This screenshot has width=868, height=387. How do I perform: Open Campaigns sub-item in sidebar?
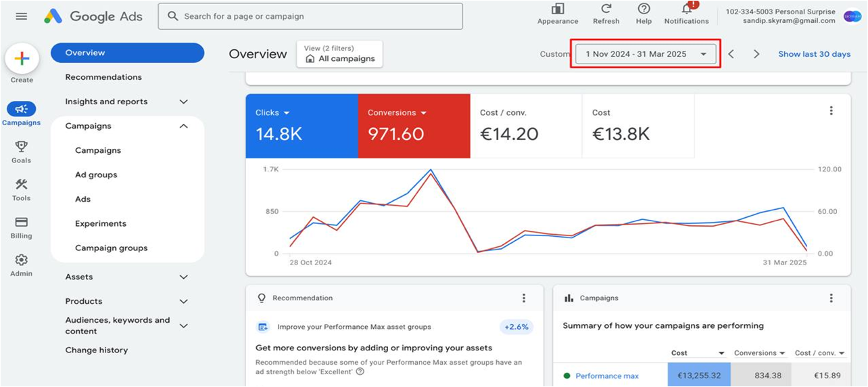coord(98,150)
